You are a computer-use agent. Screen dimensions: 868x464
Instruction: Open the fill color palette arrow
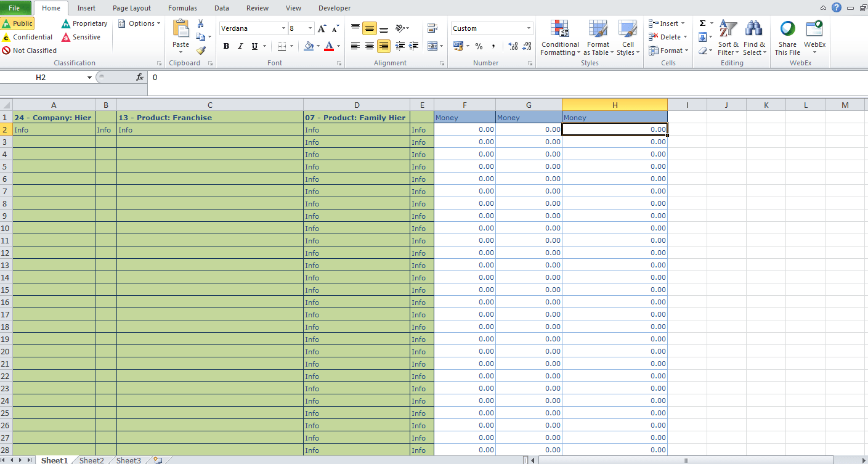pyautogui.click(x=318, y=46)
